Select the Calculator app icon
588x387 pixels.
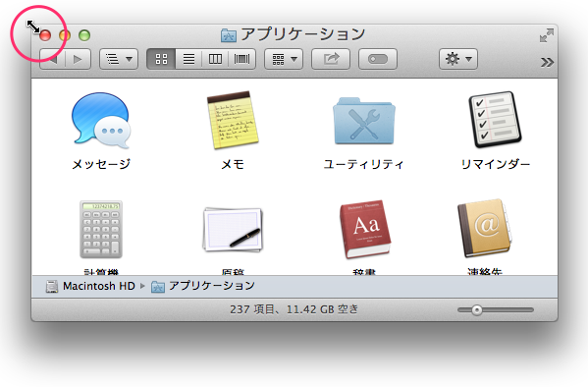[101, 229]
